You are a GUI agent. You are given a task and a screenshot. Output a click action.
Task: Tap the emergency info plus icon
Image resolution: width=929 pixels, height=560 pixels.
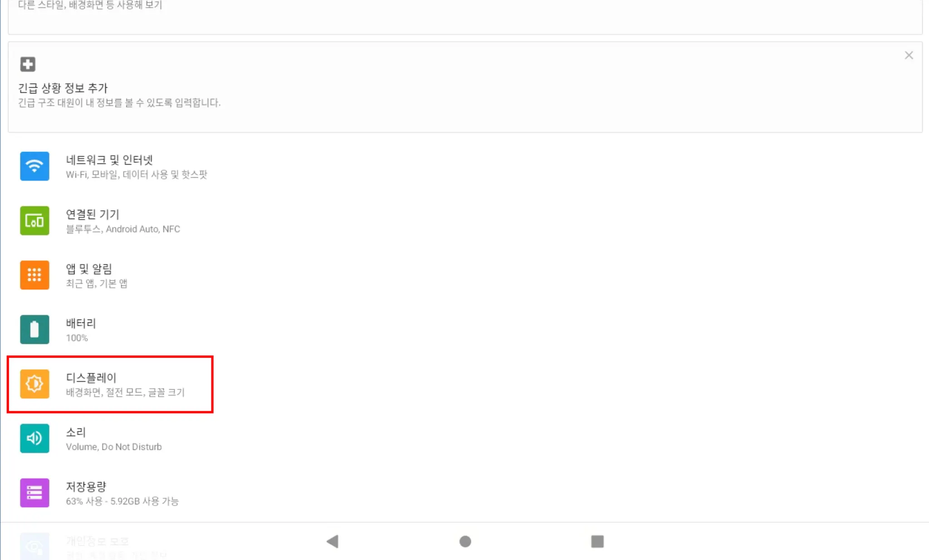[28, 64]
